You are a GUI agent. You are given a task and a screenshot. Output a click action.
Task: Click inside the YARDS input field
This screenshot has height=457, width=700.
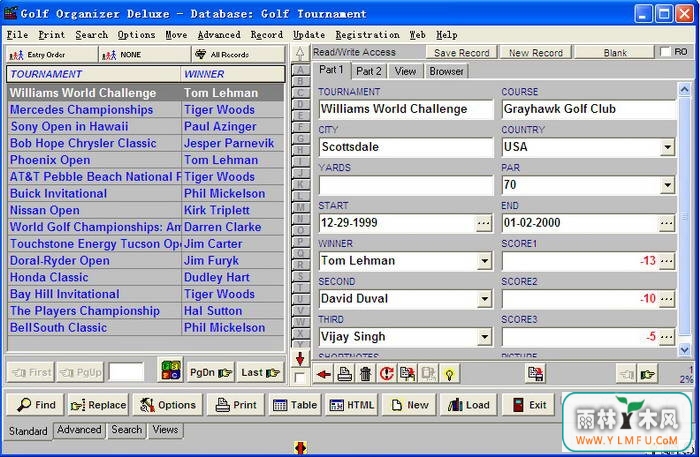coord(406,185)
